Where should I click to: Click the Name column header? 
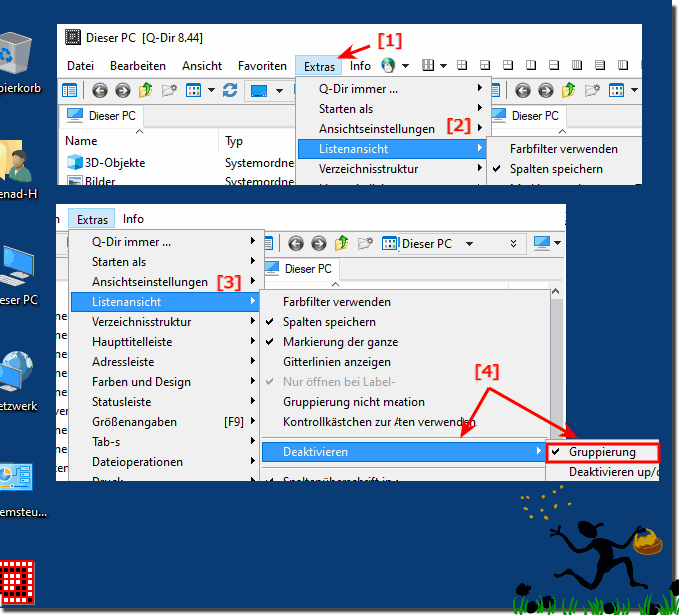(81, 141)
